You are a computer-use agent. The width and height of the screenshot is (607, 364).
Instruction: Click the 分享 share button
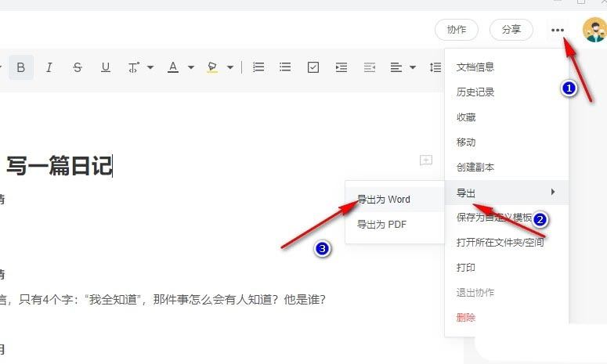pyautogui.click(x=511, y=30)
